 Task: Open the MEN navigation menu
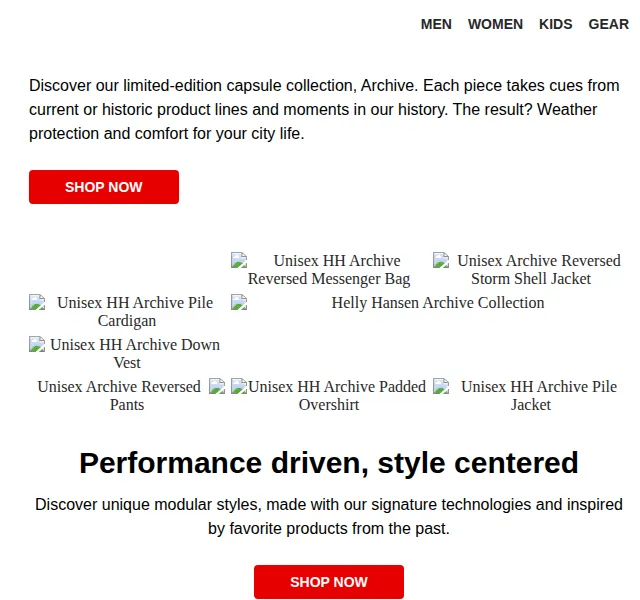click(436, 24)
